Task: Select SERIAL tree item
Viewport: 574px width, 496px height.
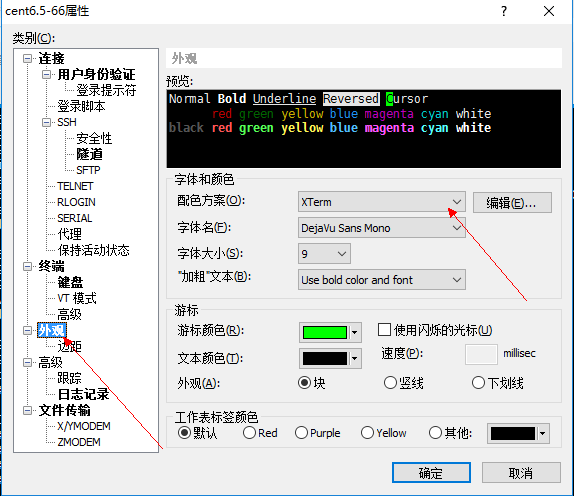Action: (75, 218)
